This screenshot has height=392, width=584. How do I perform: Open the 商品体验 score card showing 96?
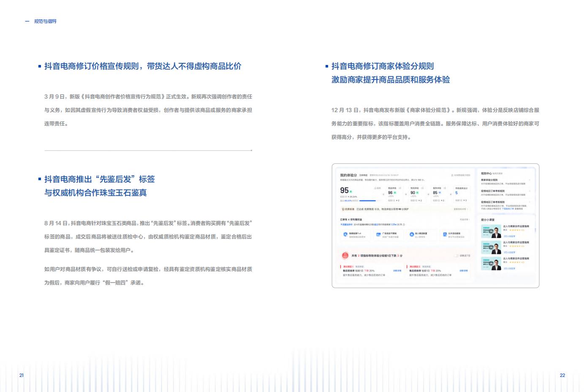[394, 194]
